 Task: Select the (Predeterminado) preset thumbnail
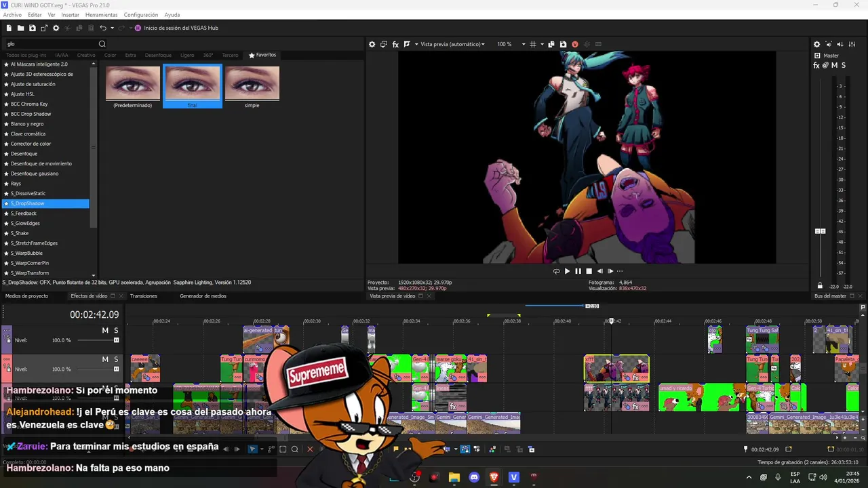coord(133,86)
